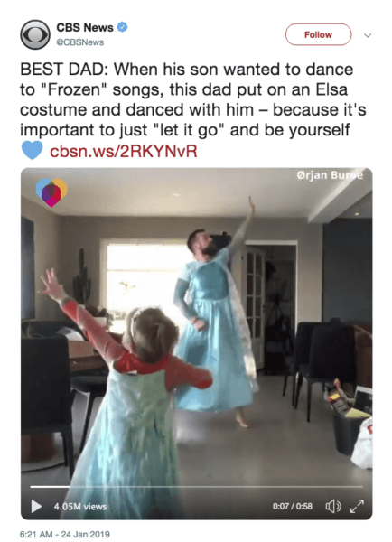Image resolution: width=392 pixels, height=542 pixels.
Task: Click the CBS News eye logo avatar
Action: [x=35, y=34]
